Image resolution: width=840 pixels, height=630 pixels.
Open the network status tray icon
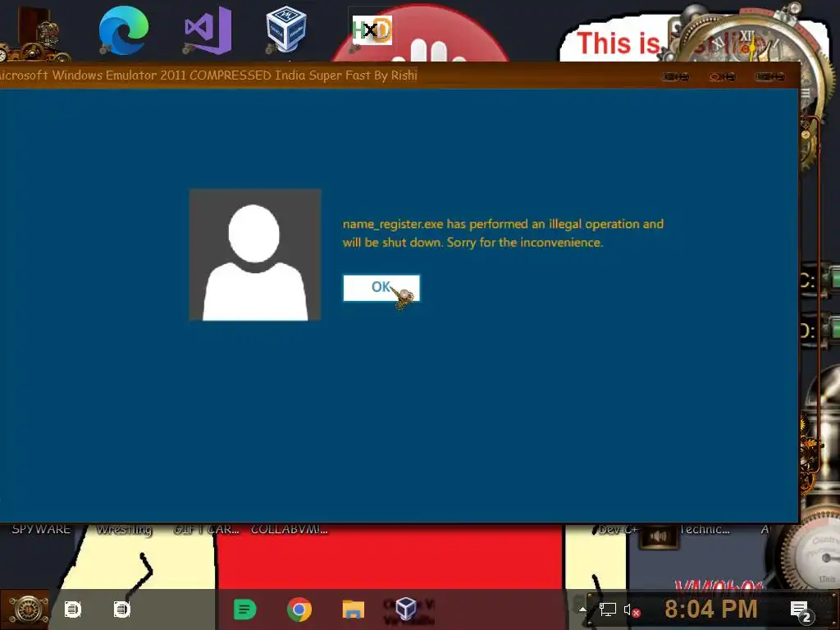(x=608, y=609)
